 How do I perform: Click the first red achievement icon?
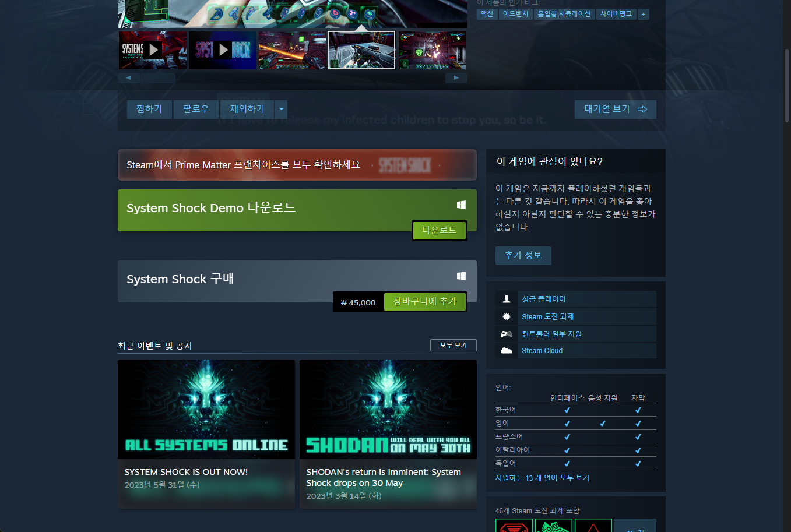pyautogui.click(x=514, y=526)
